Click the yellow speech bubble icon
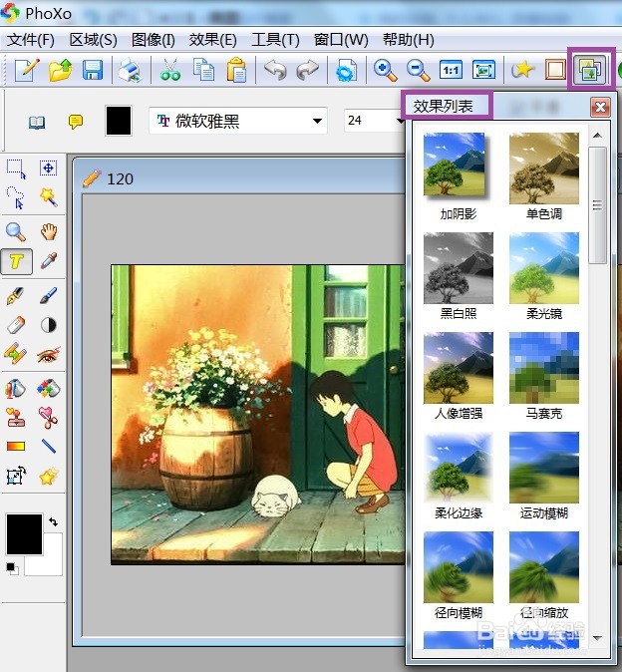 (76, 123)
